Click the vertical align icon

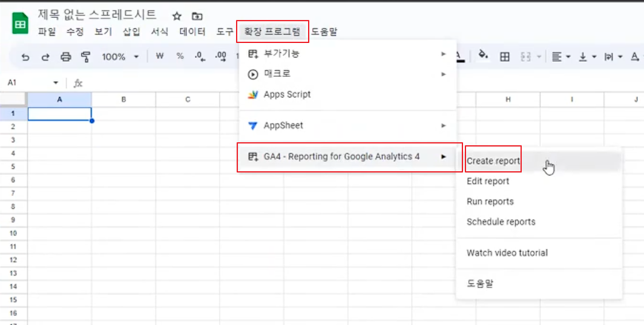tap(582, 57)
